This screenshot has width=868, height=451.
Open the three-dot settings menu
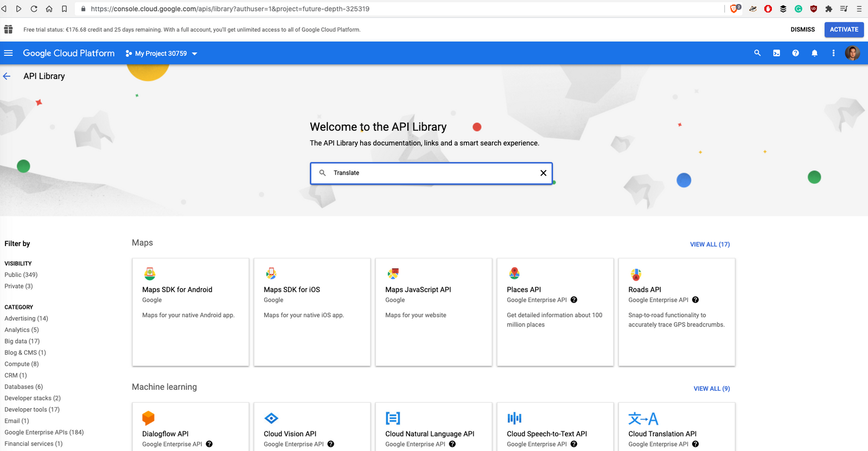(x=833, y=53)
